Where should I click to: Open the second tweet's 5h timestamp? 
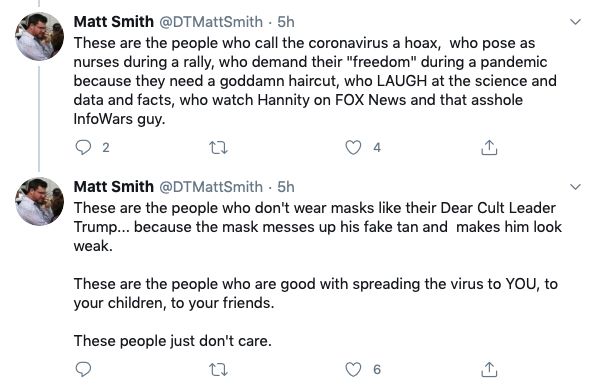(x=286, y=187)
